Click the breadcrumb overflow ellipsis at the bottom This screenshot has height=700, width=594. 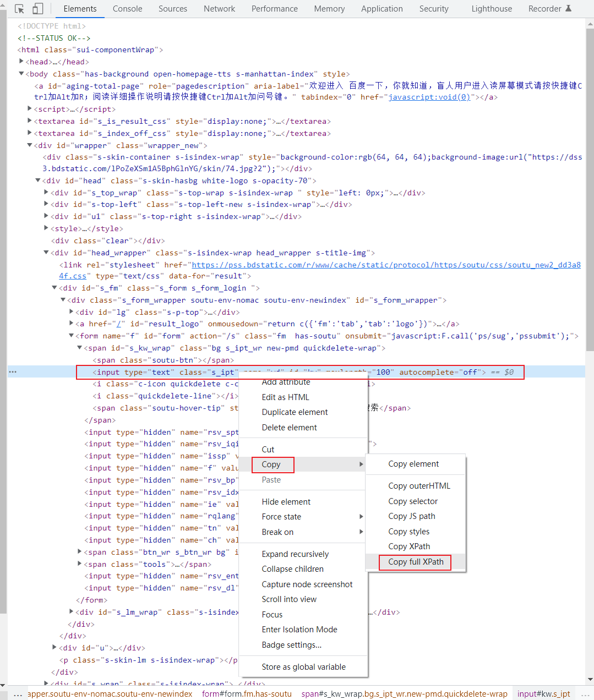[x=18, y=694]
